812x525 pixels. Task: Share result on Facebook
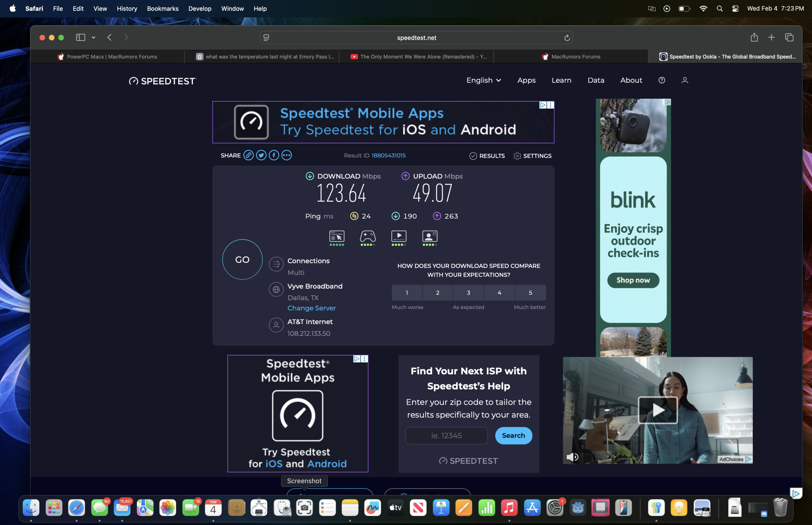274,155
